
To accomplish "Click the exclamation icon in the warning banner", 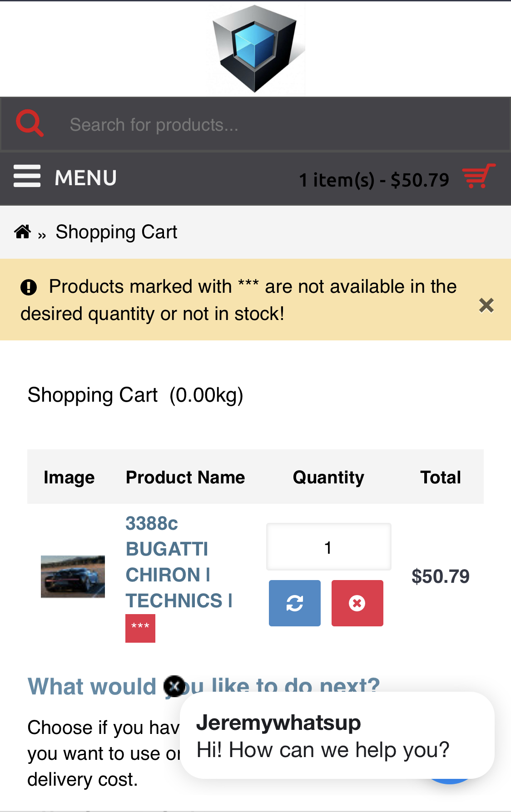I will pyautogui.click(x=29, y=287).
